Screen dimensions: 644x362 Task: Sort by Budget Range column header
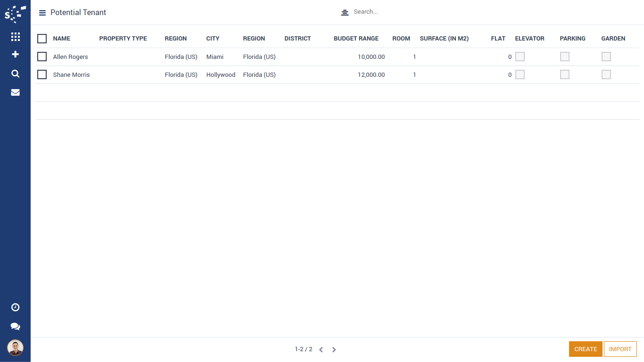pyautogui.click(x=356, y=39)
